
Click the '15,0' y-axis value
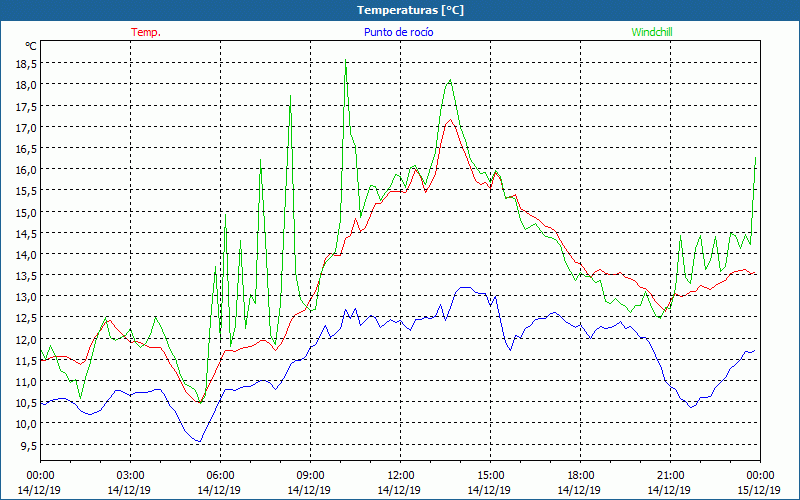27,212
